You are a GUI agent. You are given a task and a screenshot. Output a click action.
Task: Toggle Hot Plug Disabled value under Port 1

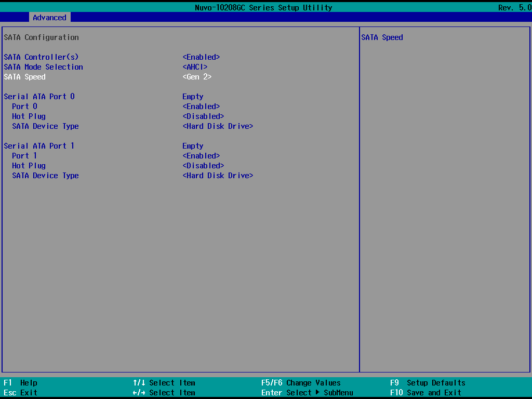point(203,166)
